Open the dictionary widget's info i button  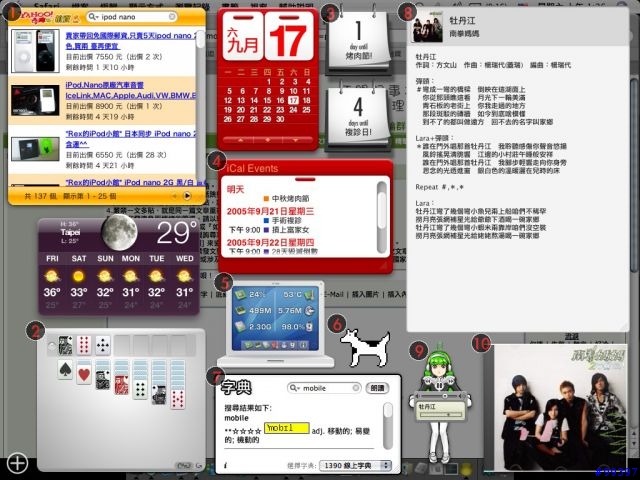[x=225, y=465]
